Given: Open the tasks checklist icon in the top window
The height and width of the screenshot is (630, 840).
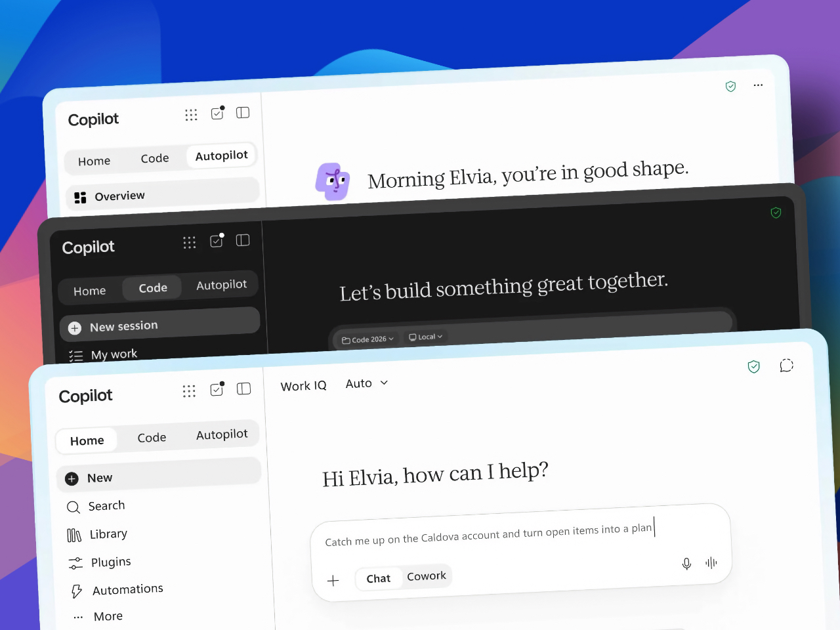Looking at the screenshot, I should coord(217,113).
